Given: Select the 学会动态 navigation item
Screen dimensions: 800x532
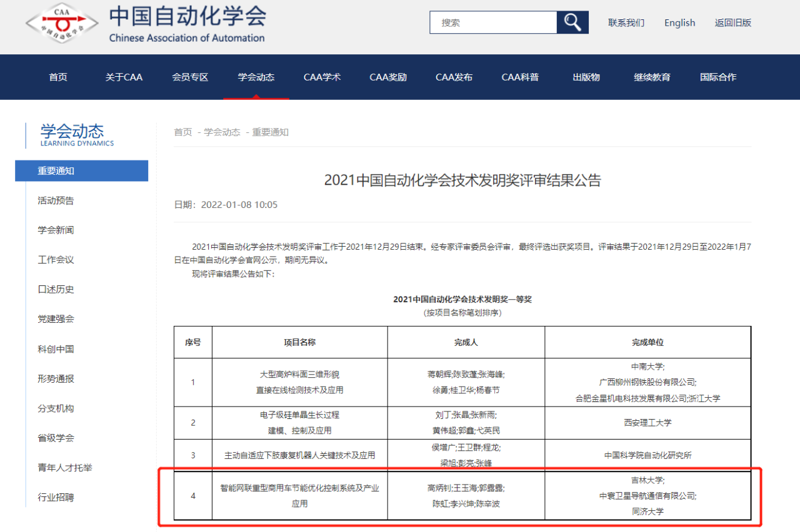Looking at the screenshot, I should tap(256, 77).
